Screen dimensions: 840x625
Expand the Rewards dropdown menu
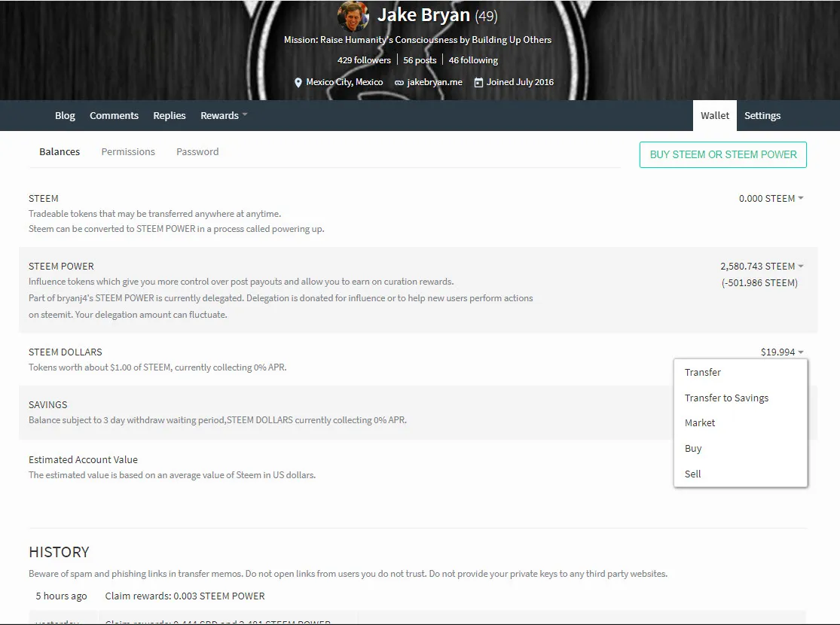pyautogui.click(x=224, y=115)
